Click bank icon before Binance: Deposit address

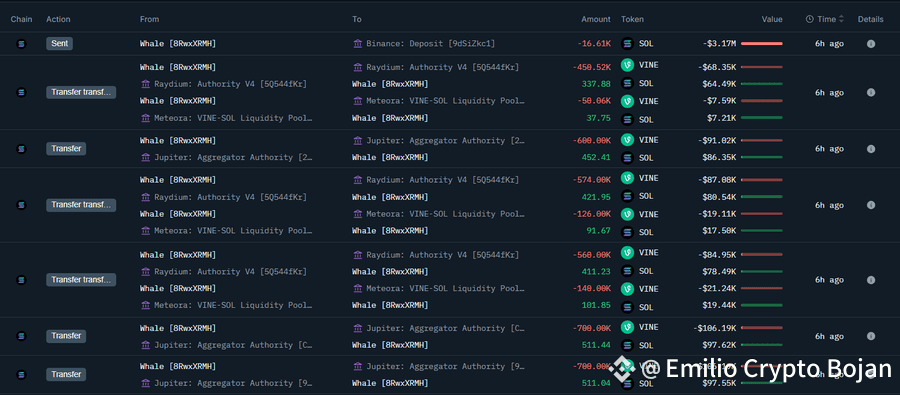(x=358, y=44)
